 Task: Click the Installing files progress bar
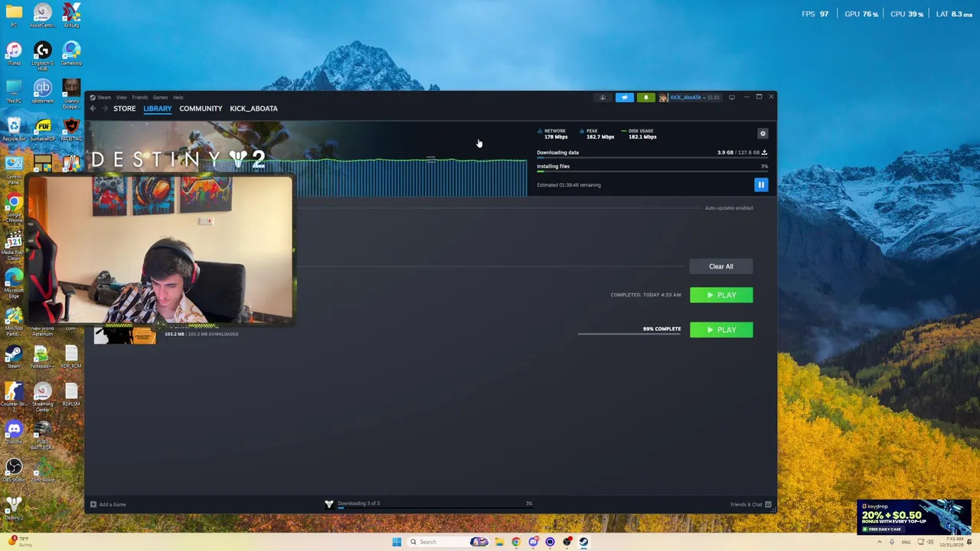pyautogui.click(x=652, y=171)
